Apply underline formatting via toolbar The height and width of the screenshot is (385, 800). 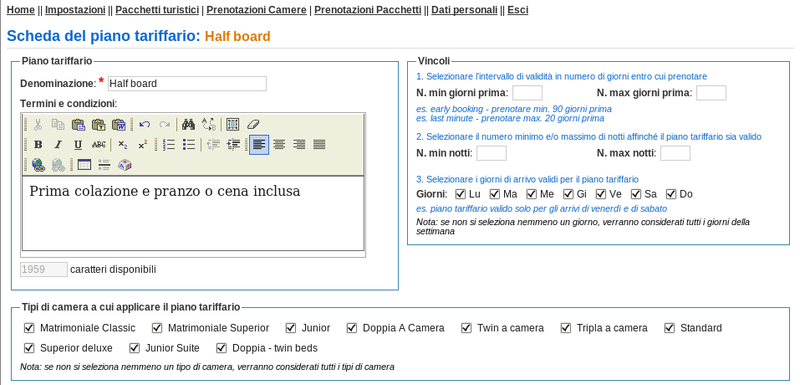click(78, 145)
